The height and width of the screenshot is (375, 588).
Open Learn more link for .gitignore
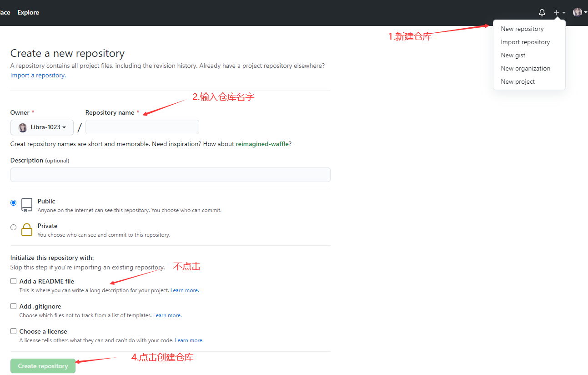(x=167, y=315)
